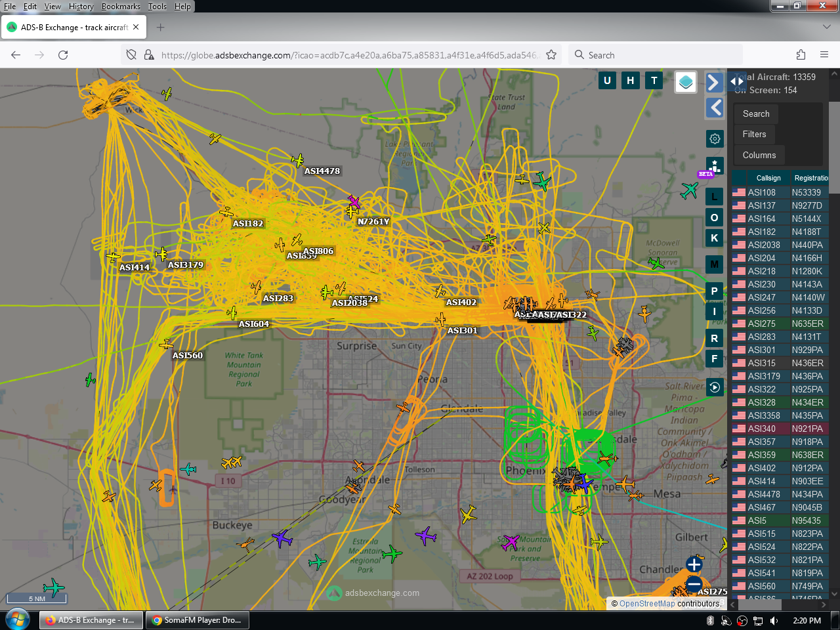Viewport: 840px width, 630px height.
Task: Open the File menu
Action: pos(10,7)
